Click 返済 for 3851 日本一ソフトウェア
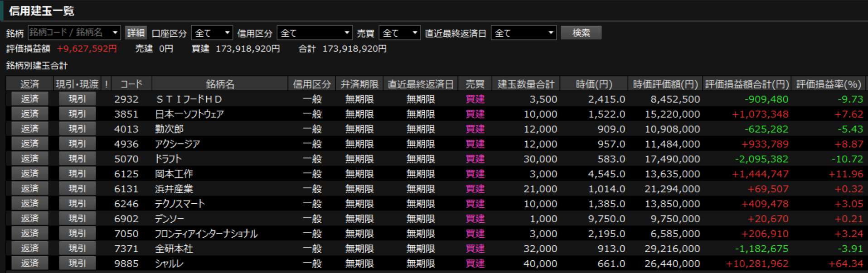The height and width of the screenshot is (273, 868). (x=30, y=114)
